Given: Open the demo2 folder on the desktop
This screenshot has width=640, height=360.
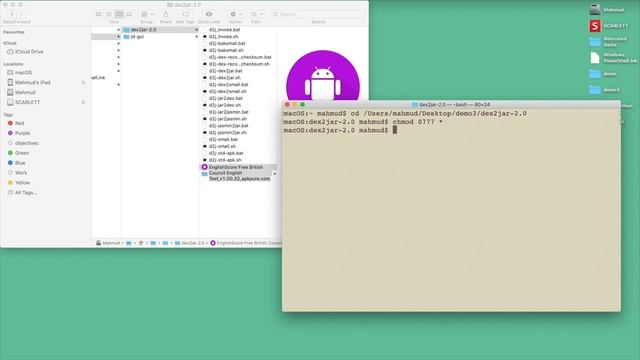Looking at the screenshot, I should pos(604,89).
